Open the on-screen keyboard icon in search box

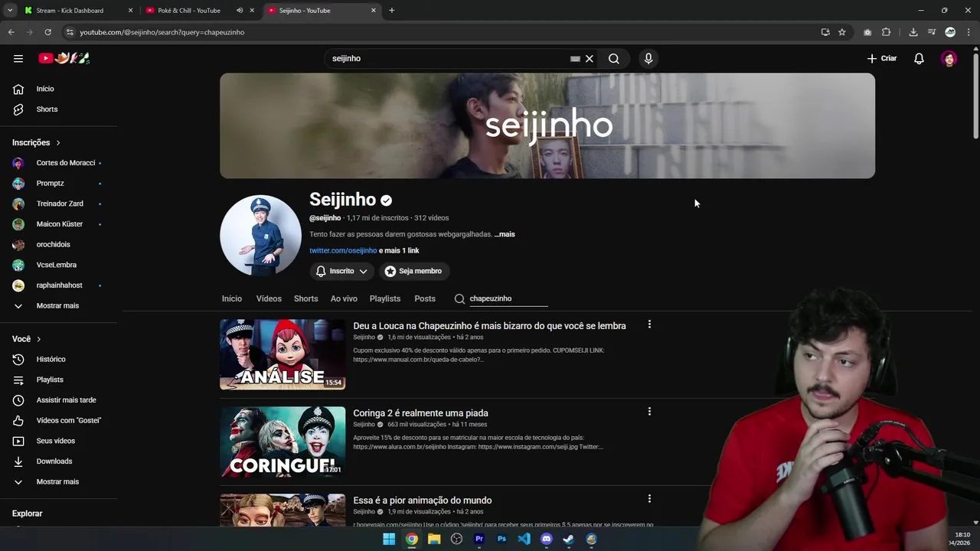tap(575, 58)
